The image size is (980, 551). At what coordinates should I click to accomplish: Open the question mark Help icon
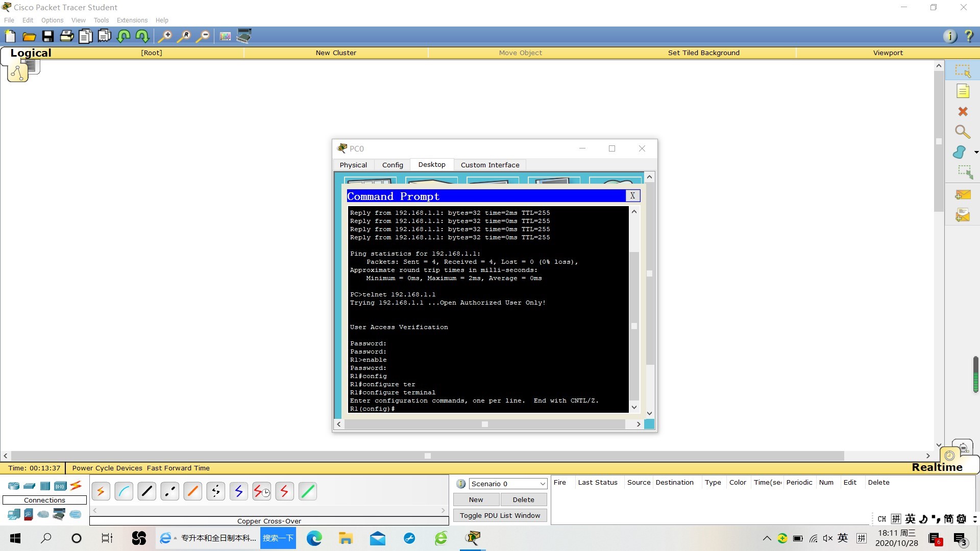pos(969,36)
